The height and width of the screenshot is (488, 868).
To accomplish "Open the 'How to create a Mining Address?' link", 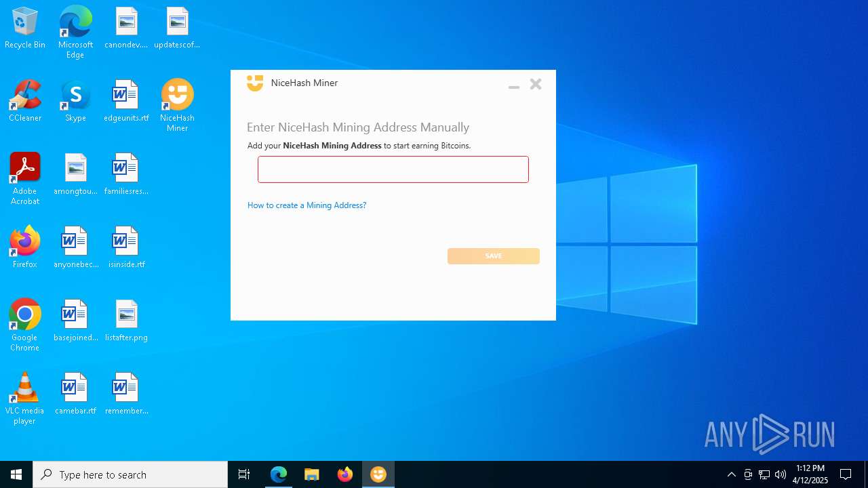I will tap(307, 205).
